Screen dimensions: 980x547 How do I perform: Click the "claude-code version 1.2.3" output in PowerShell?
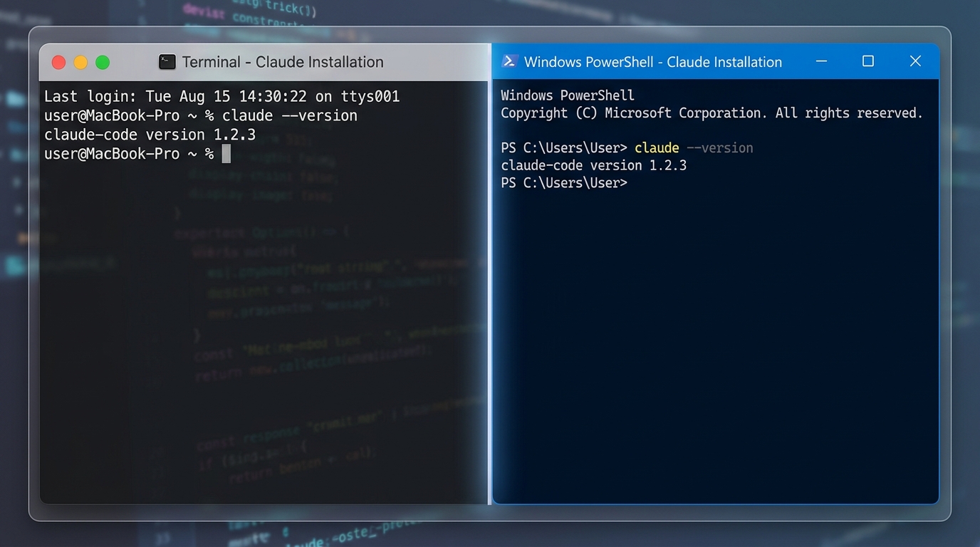[x=593, y=165]
